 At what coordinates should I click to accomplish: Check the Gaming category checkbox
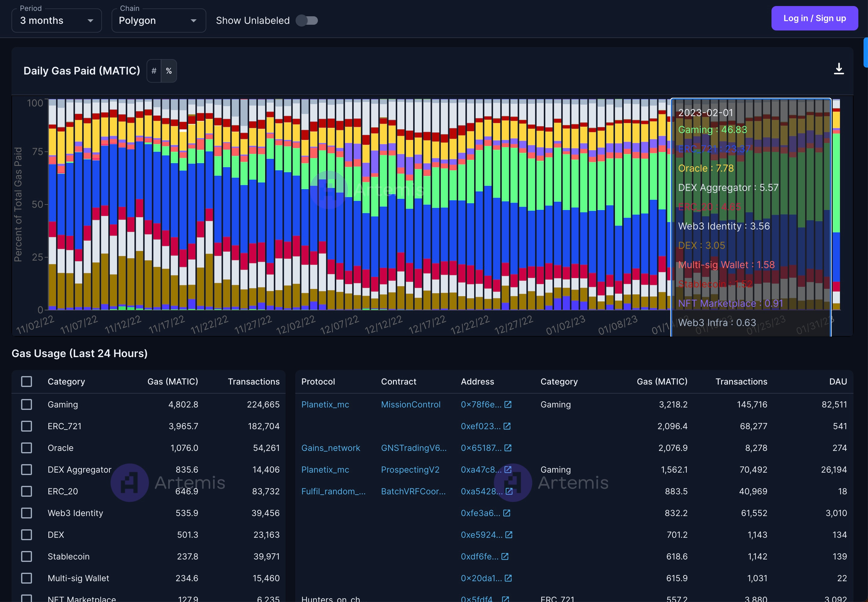(x=27, y=404)
